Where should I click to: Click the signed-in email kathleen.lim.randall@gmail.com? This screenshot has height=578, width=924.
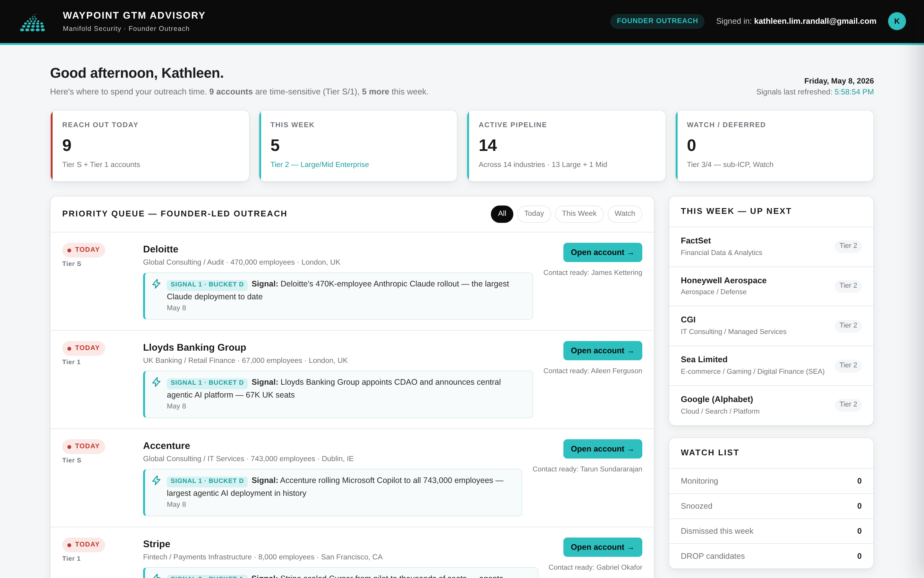coord(815,21)
